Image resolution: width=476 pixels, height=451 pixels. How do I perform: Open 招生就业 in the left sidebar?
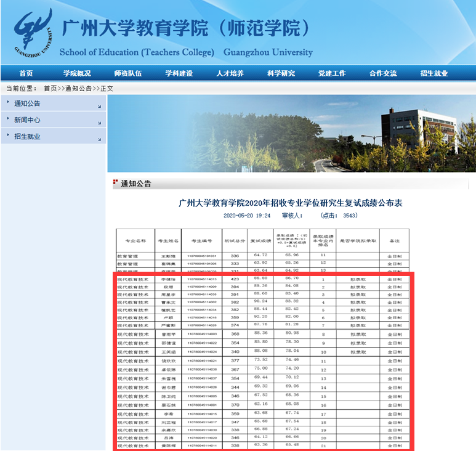27,136
